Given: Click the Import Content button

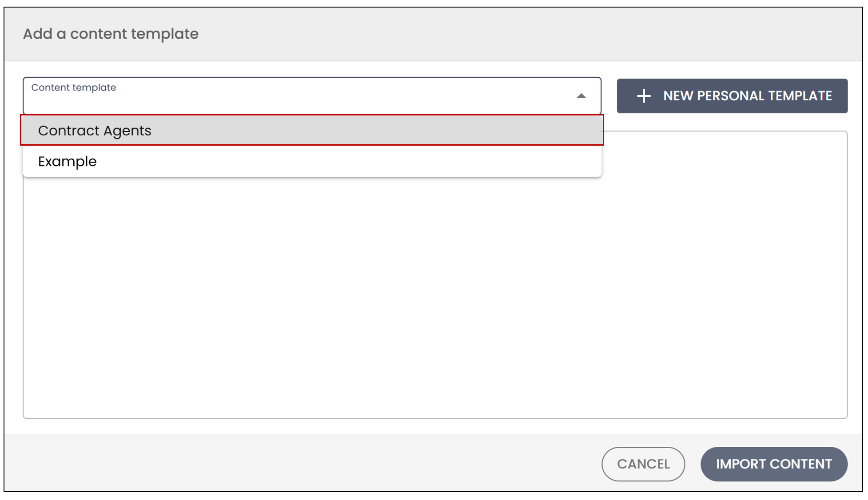Looking at the screenshot, I should click(774, 464).
